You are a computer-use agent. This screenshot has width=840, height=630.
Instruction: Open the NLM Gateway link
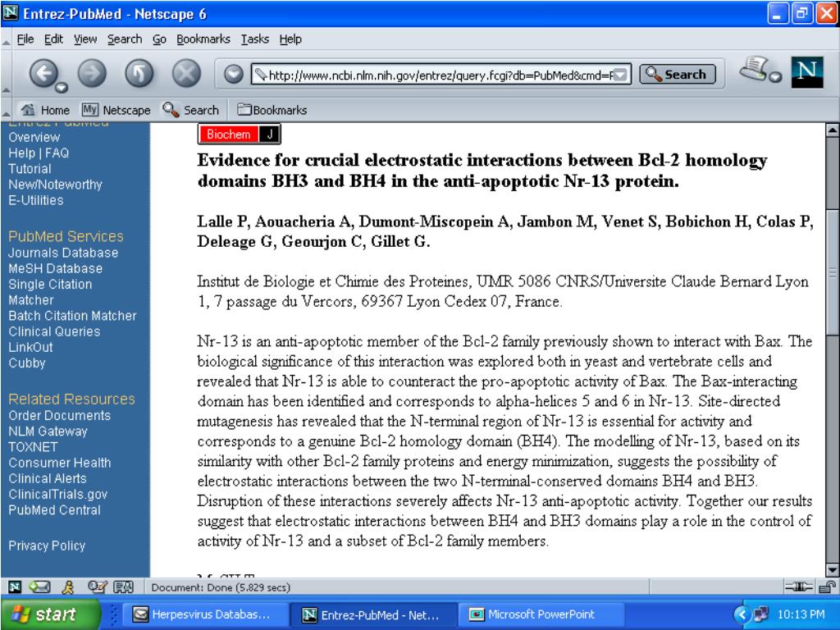(x=48, y=431)
